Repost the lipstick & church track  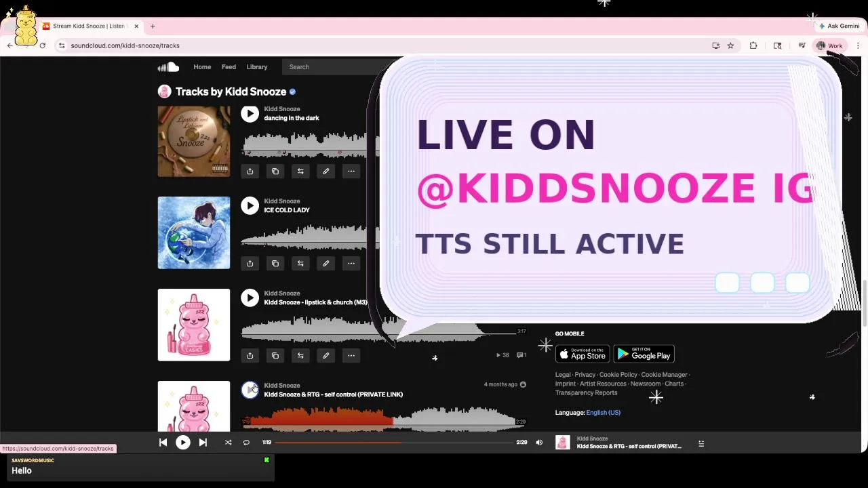300,356
